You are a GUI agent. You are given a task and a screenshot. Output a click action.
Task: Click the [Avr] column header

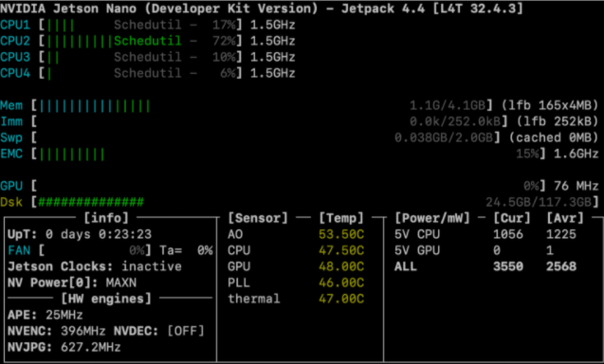(565, 218)
